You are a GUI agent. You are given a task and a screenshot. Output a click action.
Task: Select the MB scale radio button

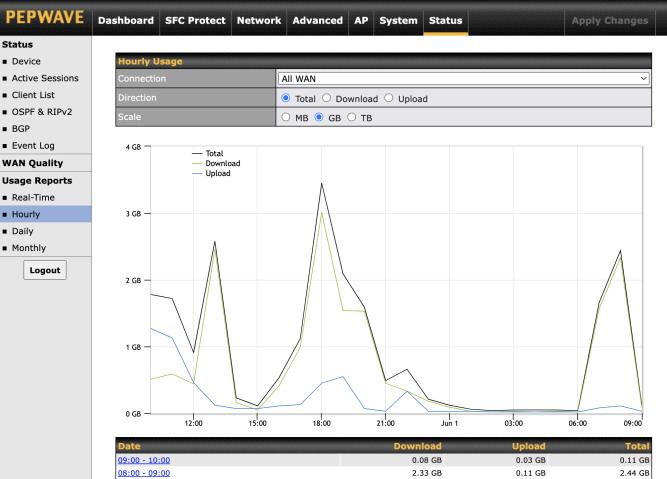pyautogui.click(x=285, y=117)
